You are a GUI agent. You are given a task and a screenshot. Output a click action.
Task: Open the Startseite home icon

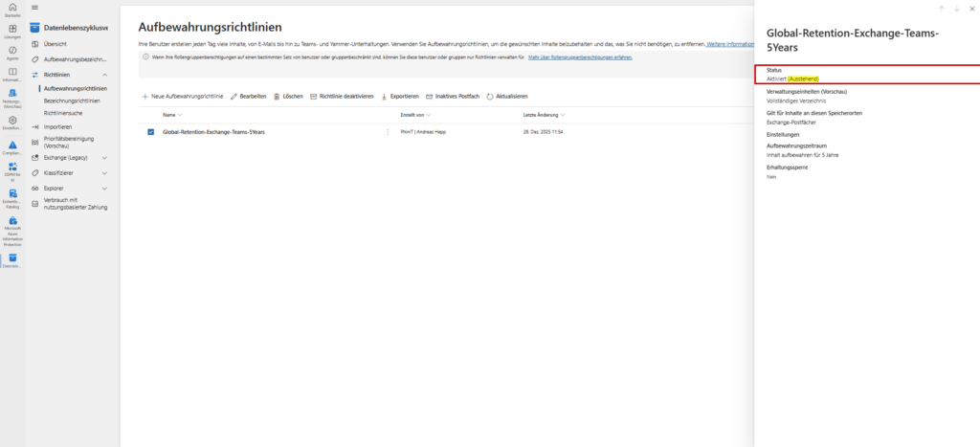coord(12,10)
